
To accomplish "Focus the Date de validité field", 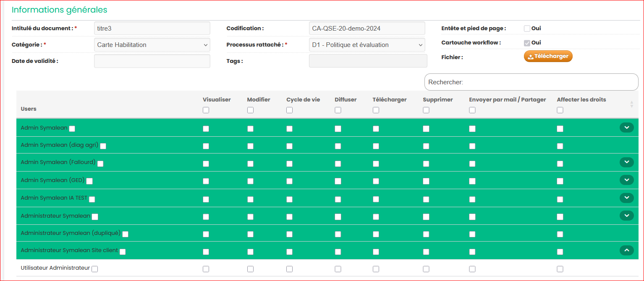I will point(152,61).
